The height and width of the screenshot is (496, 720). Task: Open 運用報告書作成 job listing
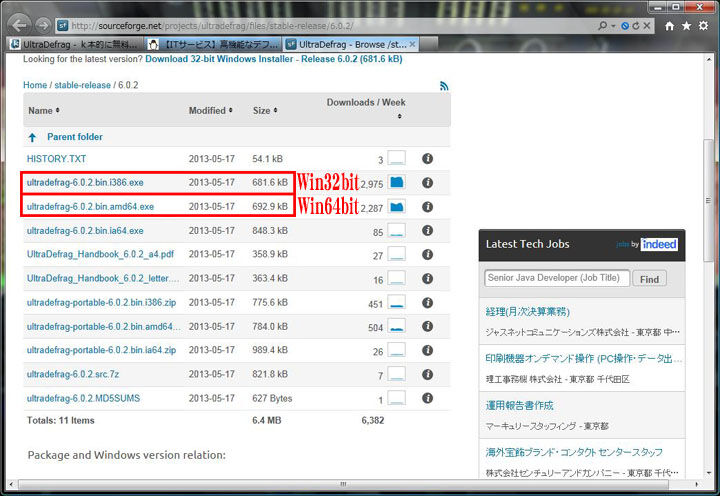coord(519,406)
